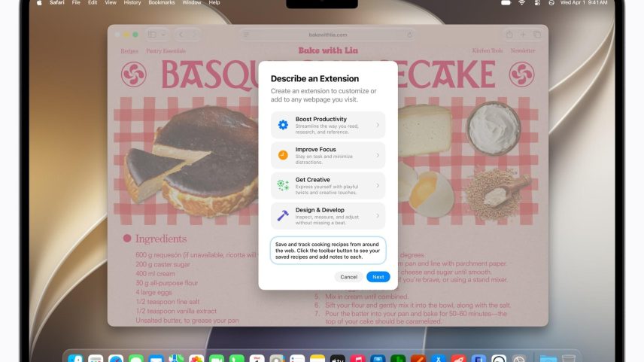Click the '30 g all-purpose flour' line

tap(166, 283)
